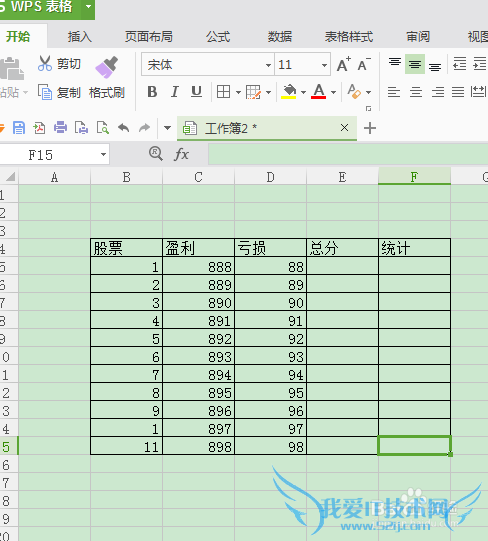This screenshot has height=541, width=488.
Task: Click into the formula bar
Action: [x=348, y=154]
